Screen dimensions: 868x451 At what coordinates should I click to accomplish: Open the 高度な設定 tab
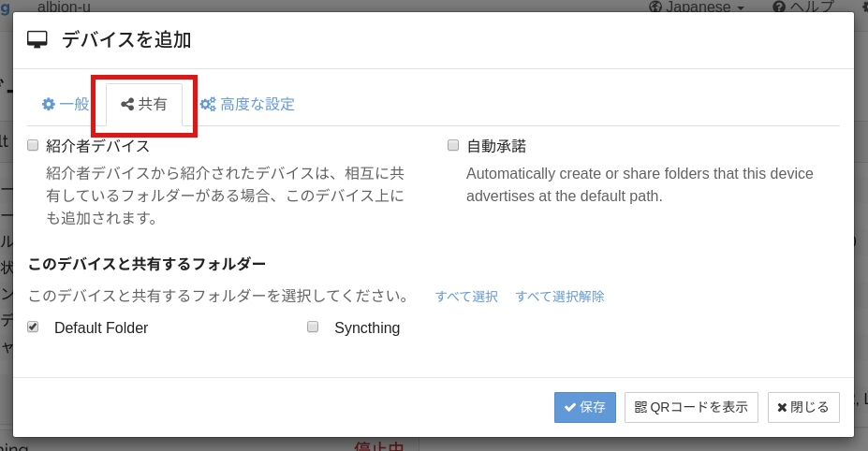click(x=247, y=104)
